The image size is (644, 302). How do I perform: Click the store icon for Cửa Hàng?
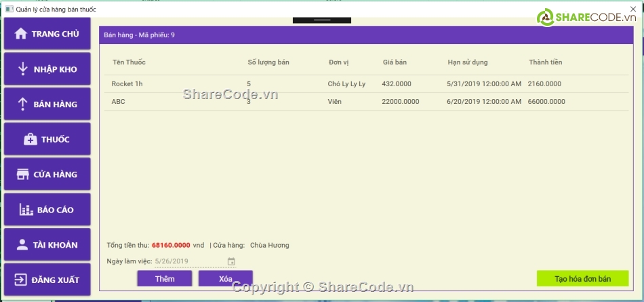22,174
